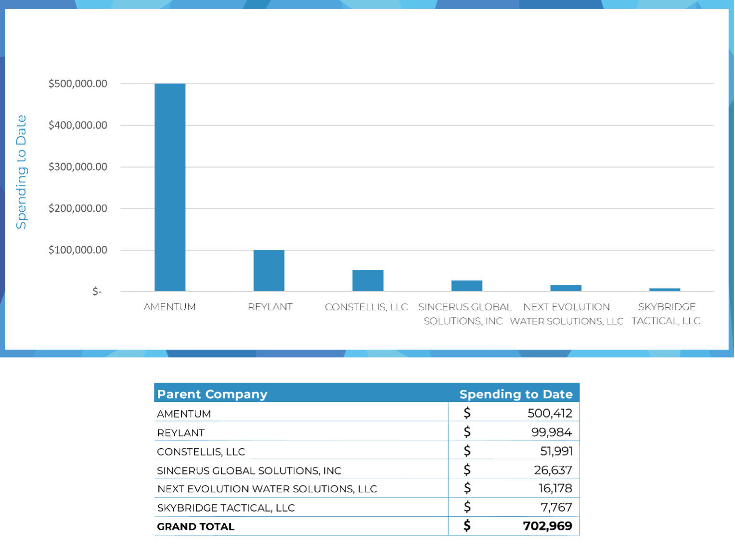Click the $500,000.00 axis label
735x560 pixels.
click(78, 84)
